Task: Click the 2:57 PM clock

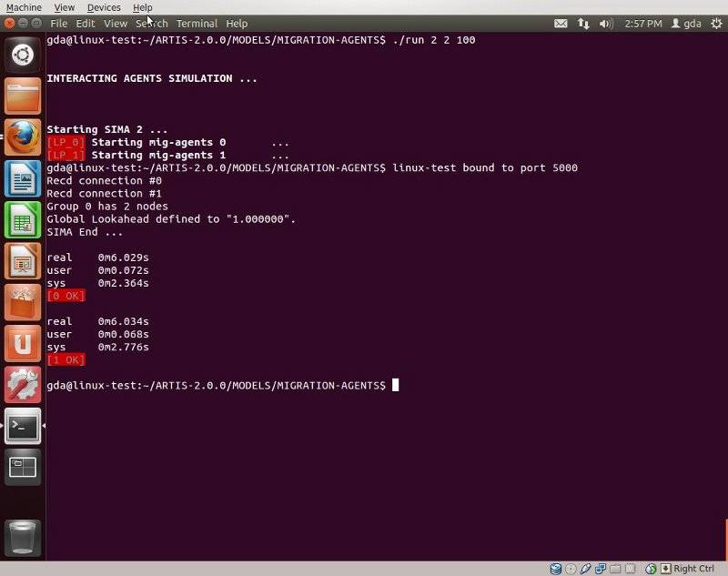Action: tap(641, 24)
